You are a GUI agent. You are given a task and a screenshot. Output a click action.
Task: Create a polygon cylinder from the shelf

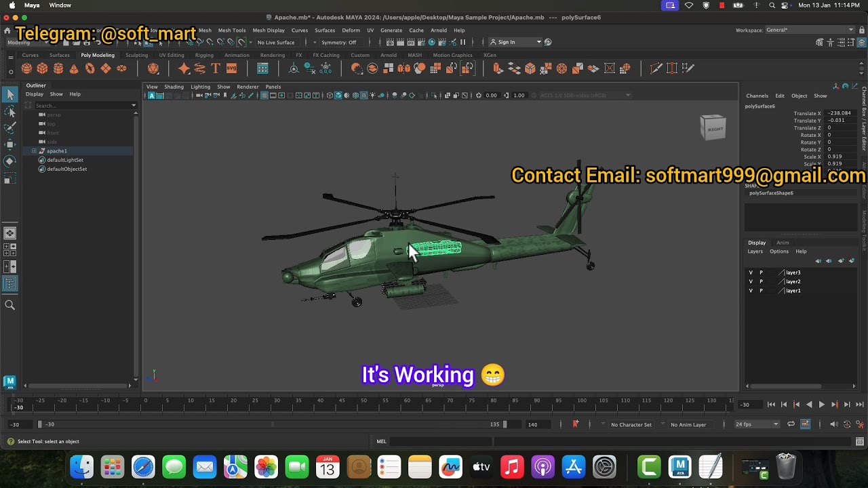pos(58,68)
